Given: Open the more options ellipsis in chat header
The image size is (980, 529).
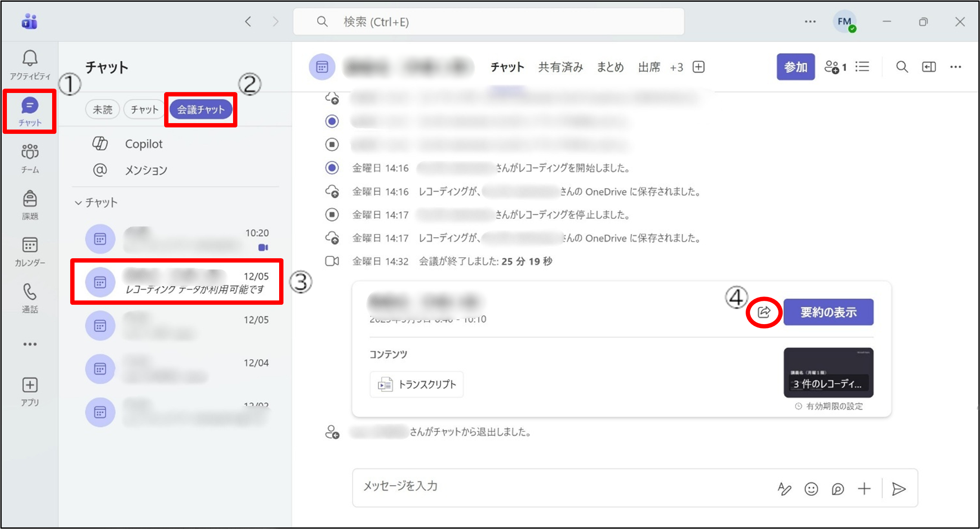Looking at the screenshot, I should (955, 67).
